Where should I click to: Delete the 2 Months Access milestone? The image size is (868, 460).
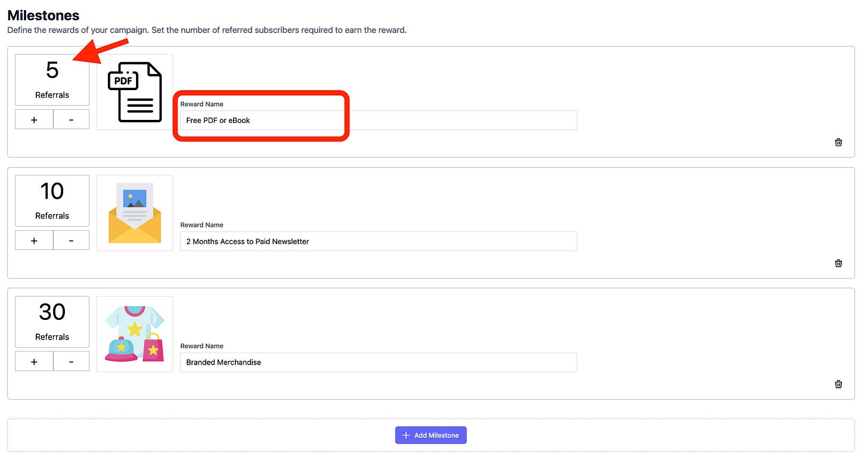(838, 263)
